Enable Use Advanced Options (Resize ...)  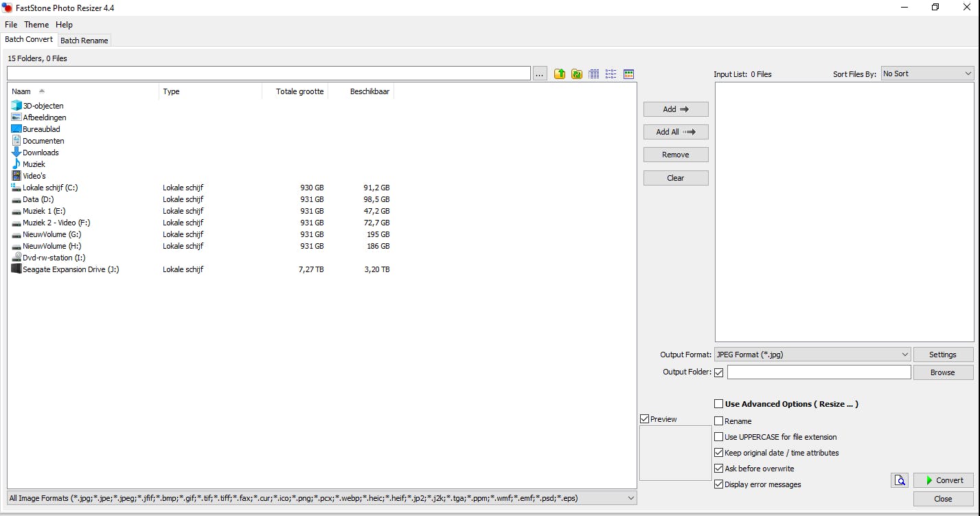719,404
